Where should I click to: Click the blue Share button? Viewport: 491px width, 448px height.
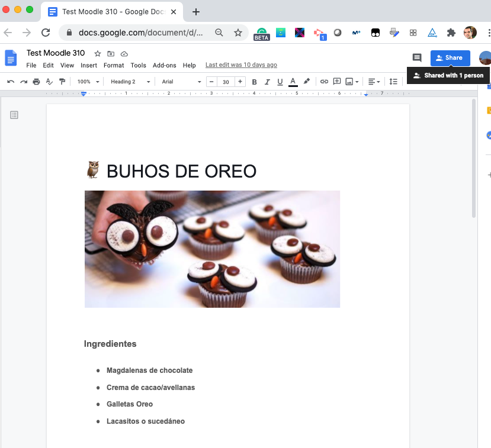coord(450,58)
